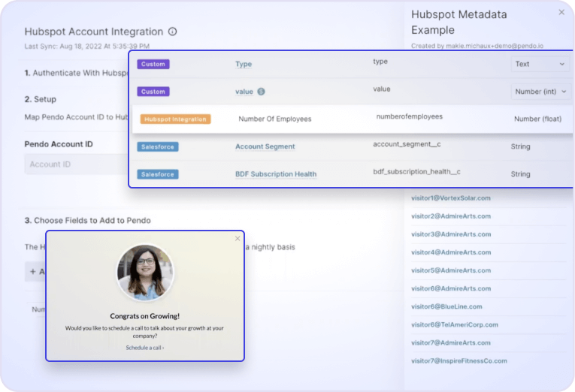575x392 pixels.
Task: Open the Number (int) type dropdown
Action: point(540,92)
